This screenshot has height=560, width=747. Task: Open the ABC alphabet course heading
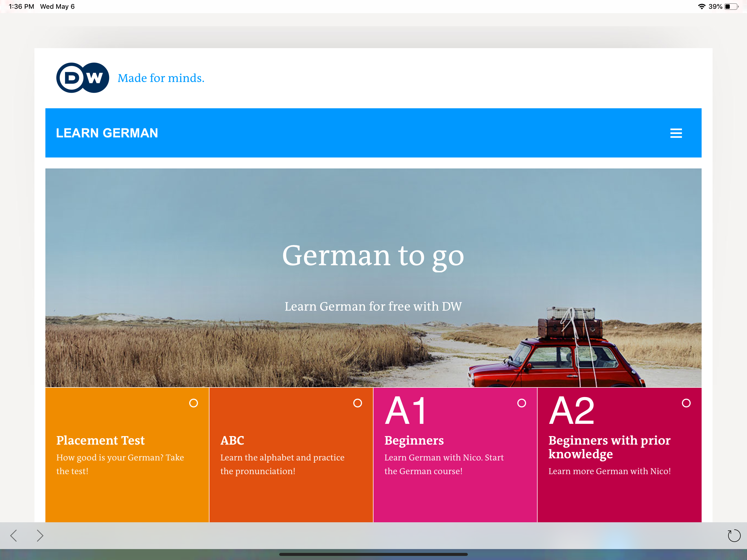click(x=232, y=441)
